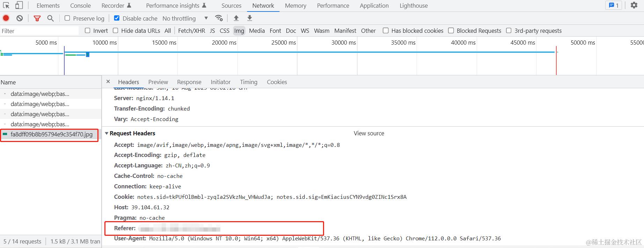The image size is (644, 248).
Task: Check the Hide data URLs option
Action: (116, 31)
